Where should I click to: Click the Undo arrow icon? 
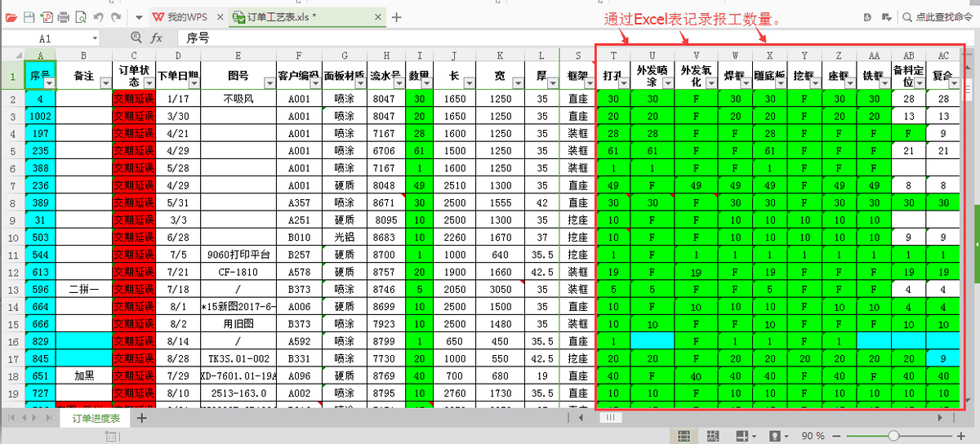[x=99, y=17]
